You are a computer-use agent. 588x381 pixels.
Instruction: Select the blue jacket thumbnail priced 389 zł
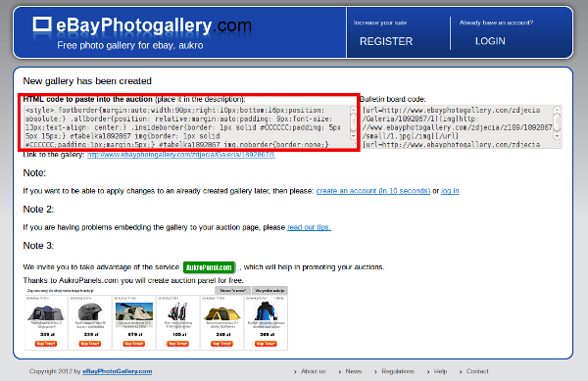[266, 310]
